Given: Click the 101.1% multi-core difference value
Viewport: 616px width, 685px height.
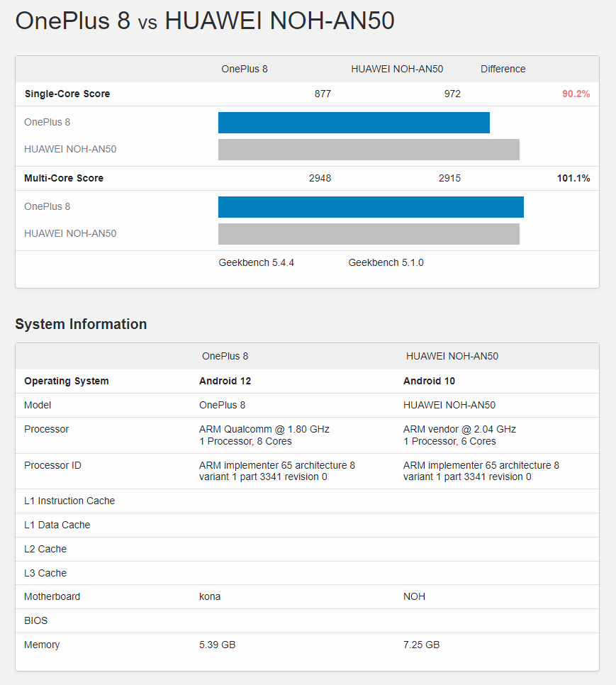Looking at the screenshot, I should [x=573, y=178].
